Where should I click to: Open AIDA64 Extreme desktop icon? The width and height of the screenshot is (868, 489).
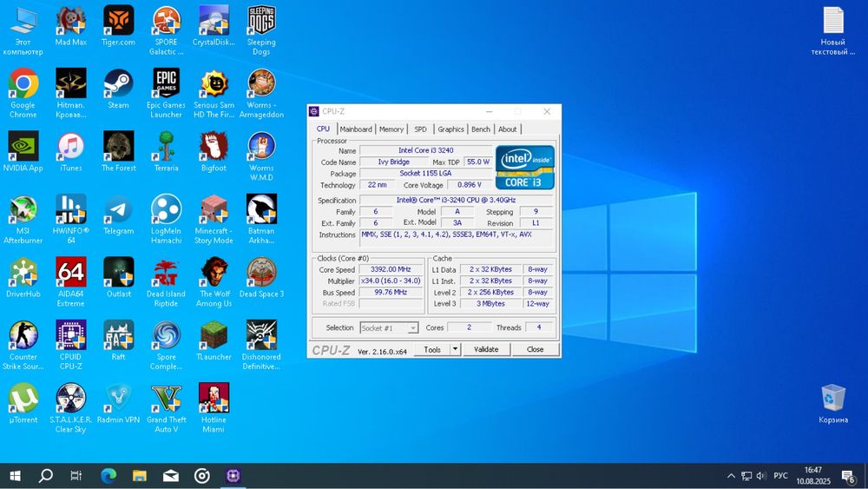coord(71,282)
